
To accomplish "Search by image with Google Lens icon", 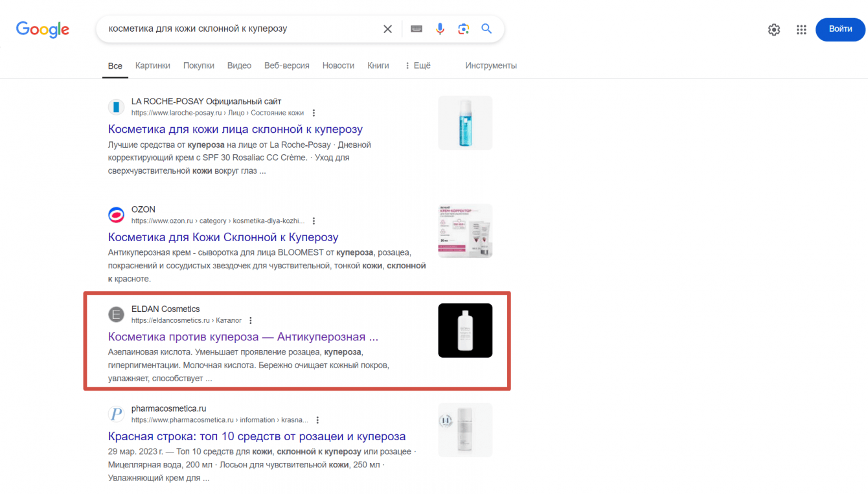I will pos(463,29).
